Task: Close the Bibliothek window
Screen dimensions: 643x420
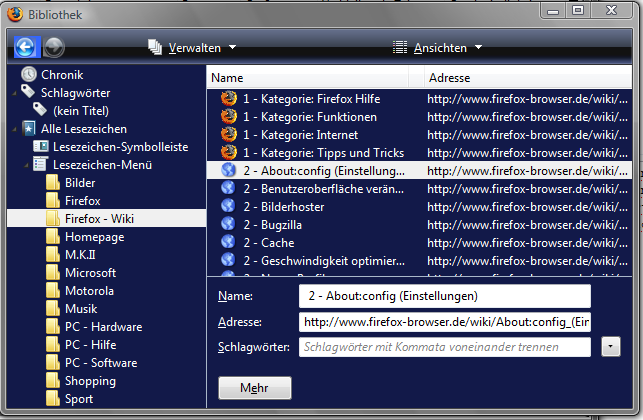Action: click(x=611, y=11)
